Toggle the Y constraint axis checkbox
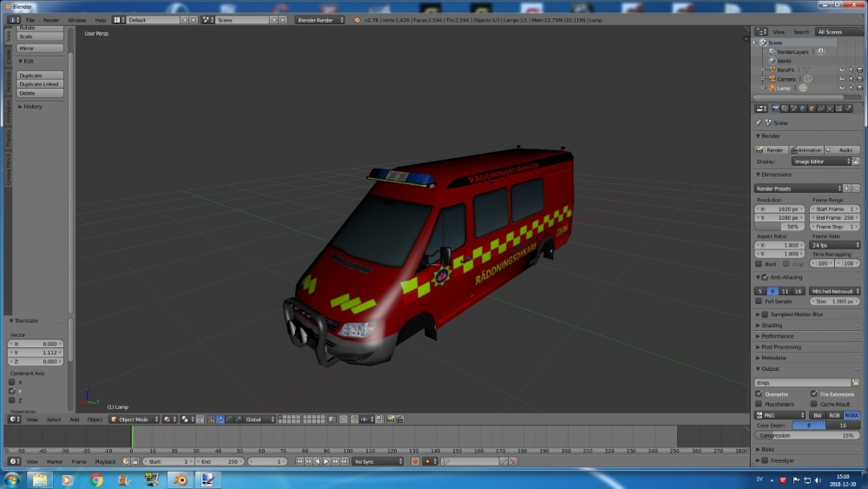Image resolution: width=868 pixels, height=489 pixels. (12, 391)
